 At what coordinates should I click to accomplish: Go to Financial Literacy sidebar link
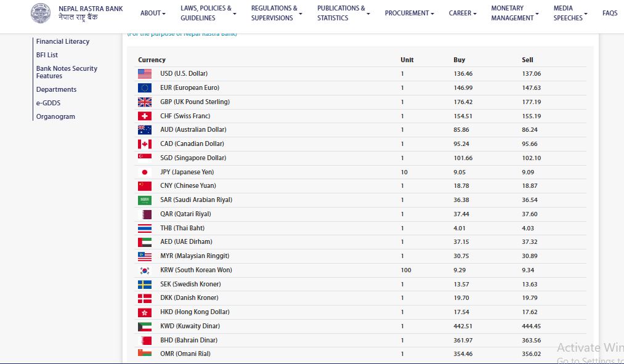(63, 41)
